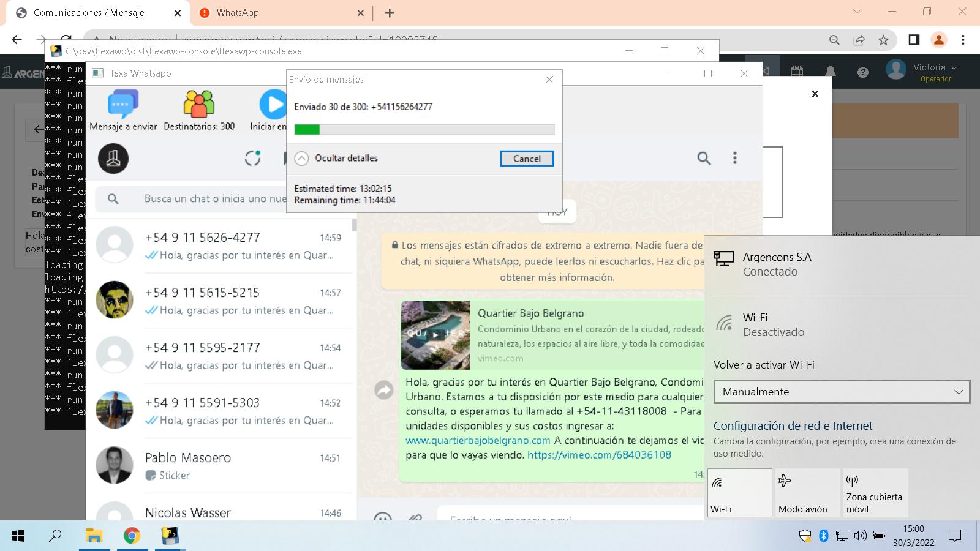Click Bluetooth tray icon

tap(824, 536)
